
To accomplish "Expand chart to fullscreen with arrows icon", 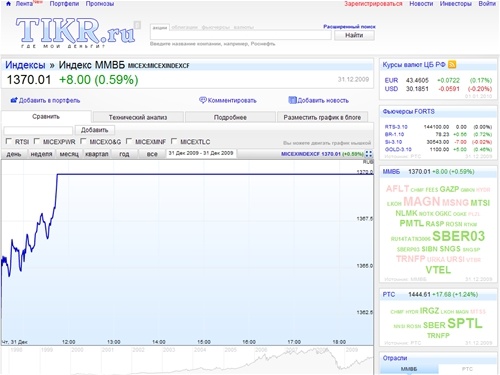I will click(x=369, y=154).
